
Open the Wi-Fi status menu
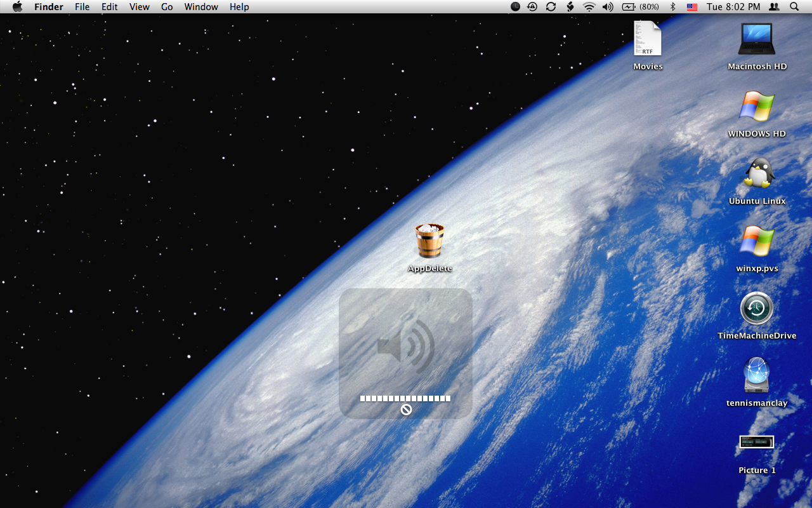[589, 7]
